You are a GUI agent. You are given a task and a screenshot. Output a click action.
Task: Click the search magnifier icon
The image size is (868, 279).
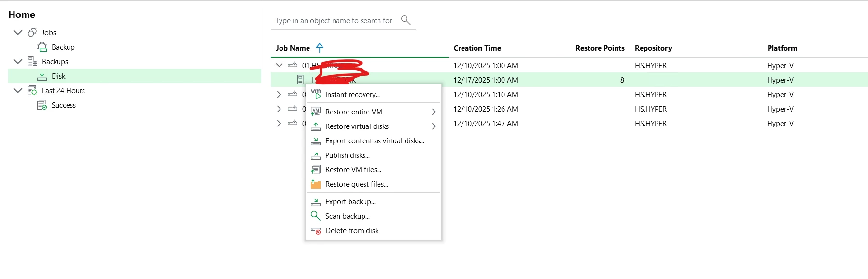(x=406, y=20)
